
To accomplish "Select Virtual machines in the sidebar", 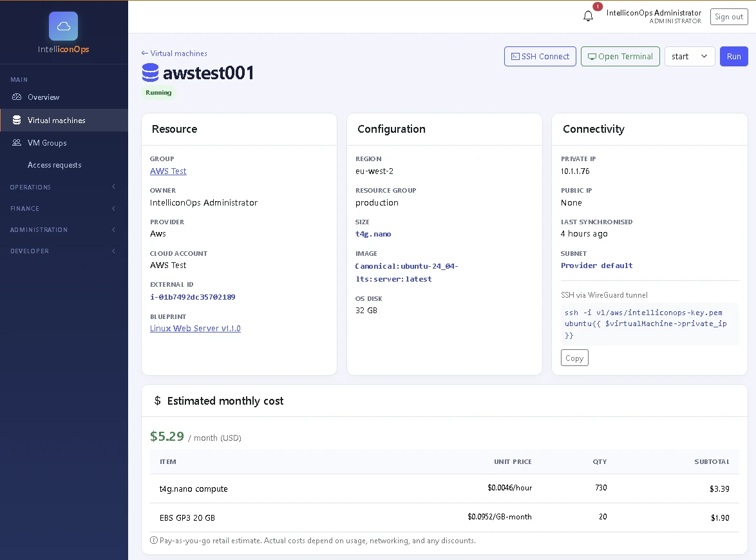I will point(64,120).
